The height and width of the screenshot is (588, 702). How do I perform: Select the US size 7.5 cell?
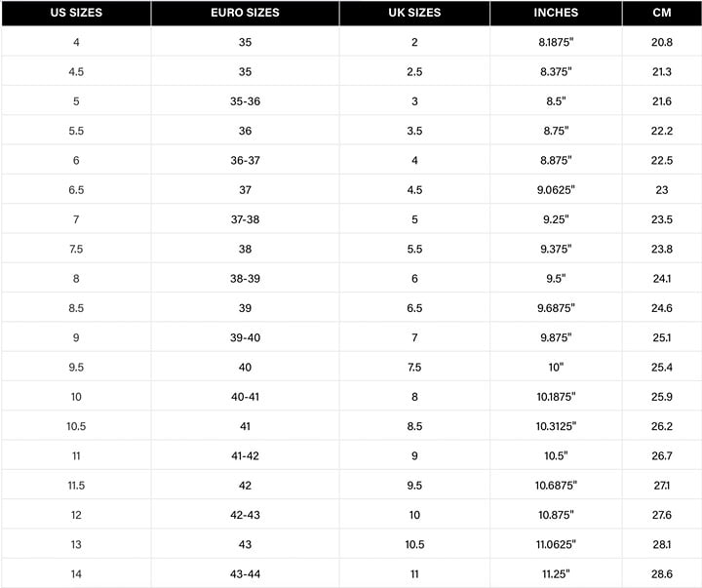pyautogui.click(x=76, y=249)
